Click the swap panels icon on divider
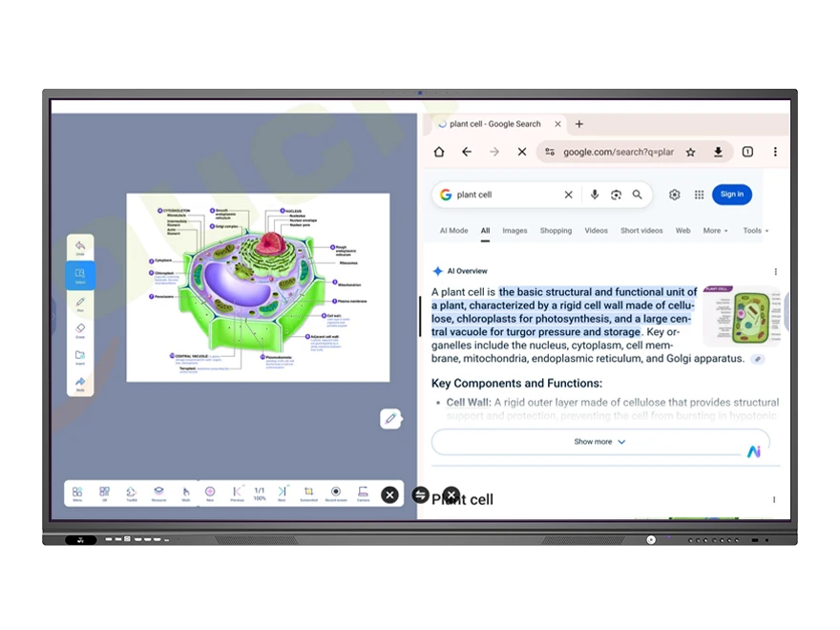The width and height of the screenshot is (840, 630). [421, 495]
